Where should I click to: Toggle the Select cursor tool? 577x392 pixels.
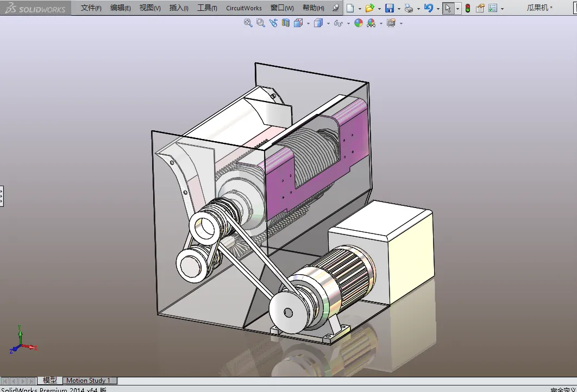click(x=448, y=8)
